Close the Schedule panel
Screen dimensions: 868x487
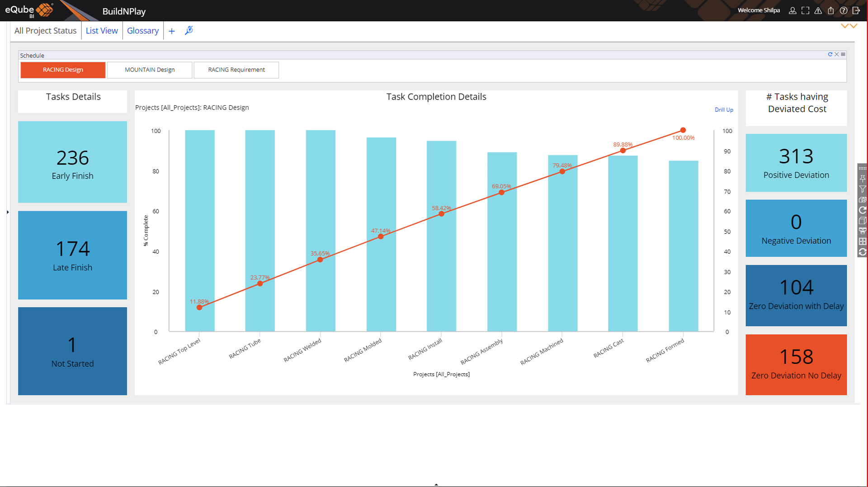pyautogui.click(x=837, y=54)
